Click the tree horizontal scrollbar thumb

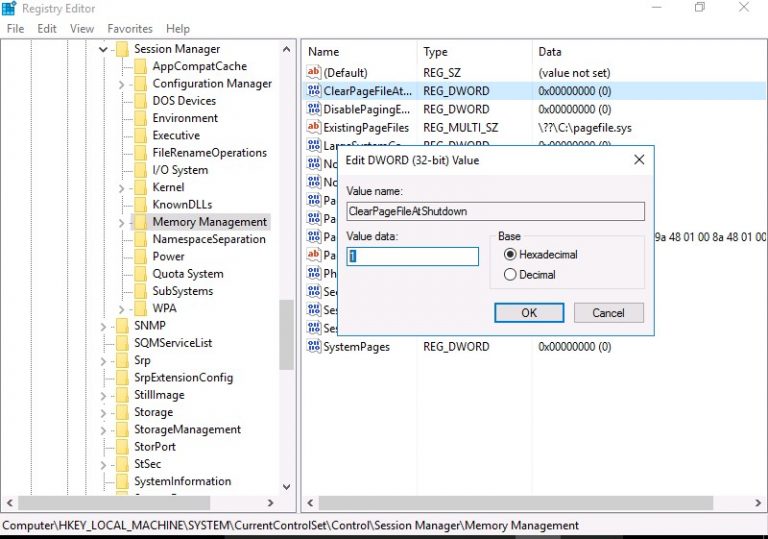point(114,503)
